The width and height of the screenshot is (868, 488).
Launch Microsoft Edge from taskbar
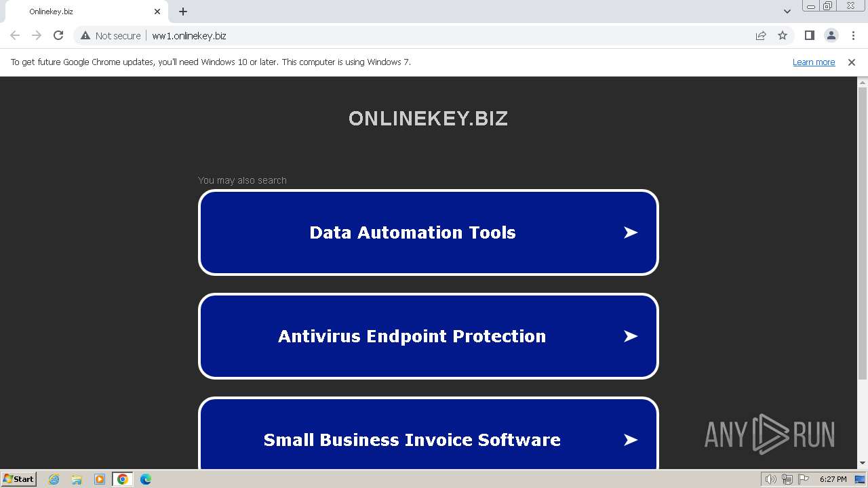tap(146, 479)
